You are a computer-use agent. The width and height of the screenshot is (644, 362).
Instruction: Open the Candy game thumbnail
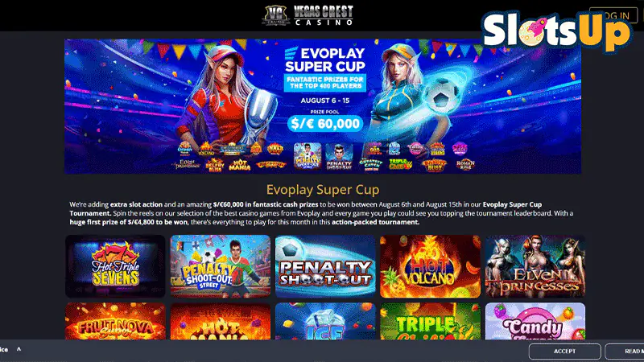(535, 321)
